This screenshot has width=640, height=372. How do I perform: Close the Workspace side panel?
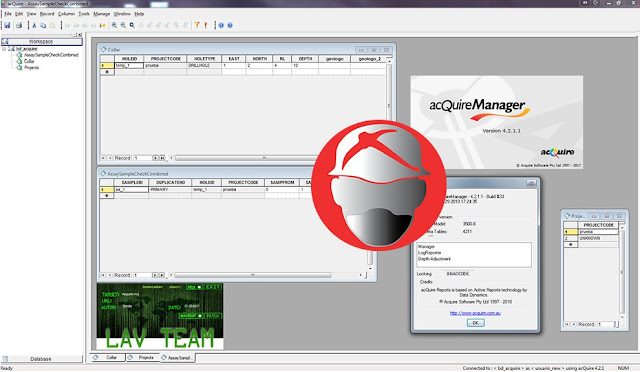(80, 35)
